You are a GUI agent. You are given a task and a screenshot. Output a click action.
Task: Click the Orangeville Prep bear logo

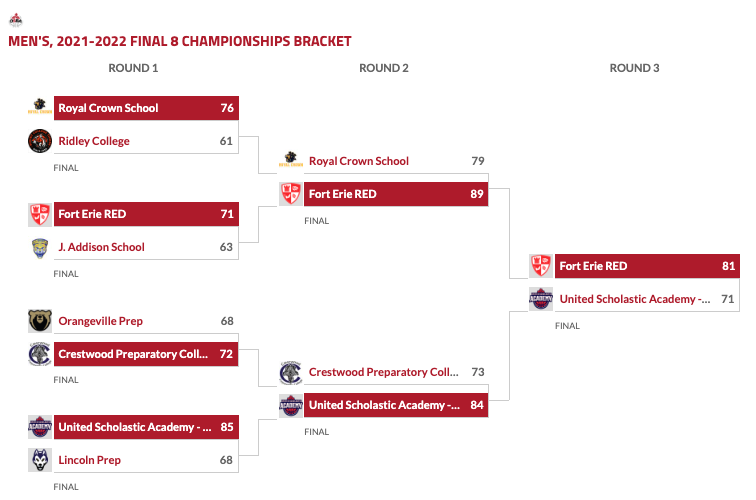[40, 321]
